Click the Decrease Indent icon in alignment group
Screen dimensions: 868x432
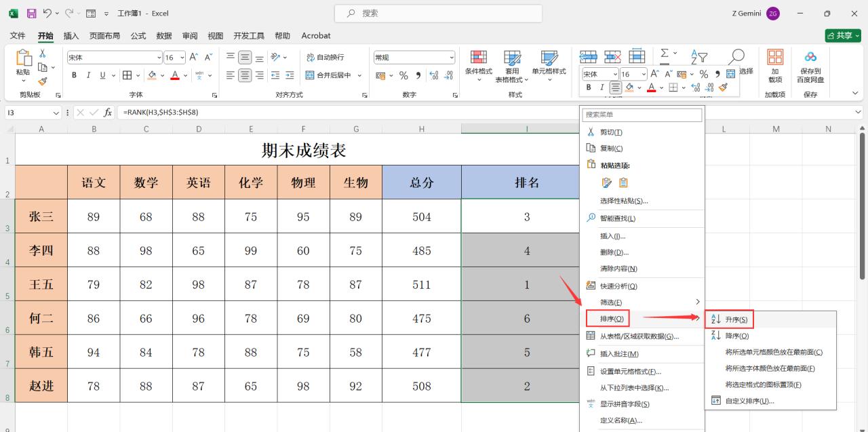click(x=275, y=75)
